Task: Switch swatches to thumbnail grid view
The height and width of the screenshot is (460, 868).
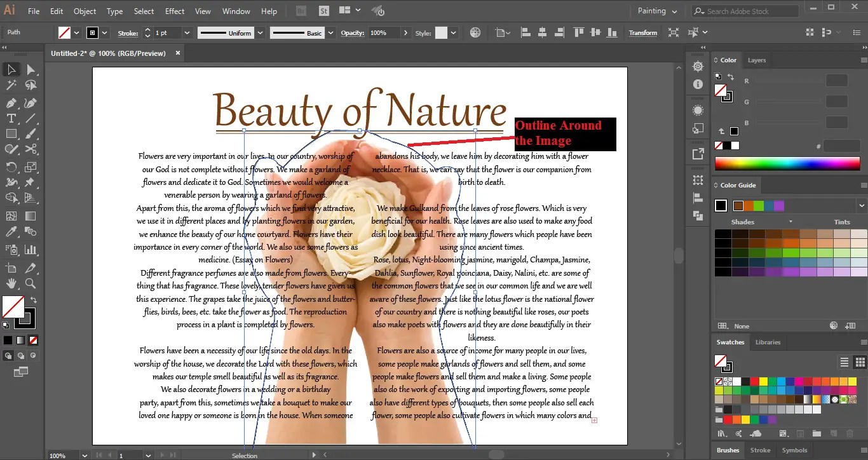Action: pos(860,362)
